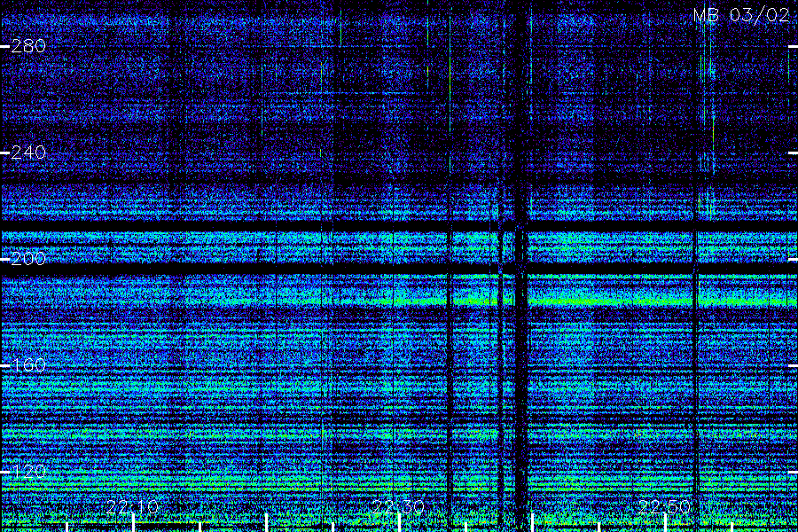Click the 200 frequency axis label
This screenshot has height=532, width=798.
pos(28,259)
